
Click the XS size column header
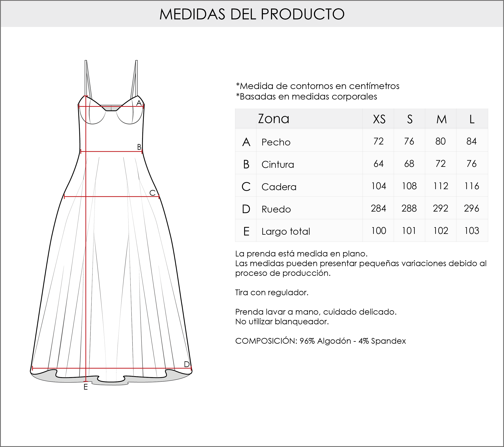[x=379, y=119]
